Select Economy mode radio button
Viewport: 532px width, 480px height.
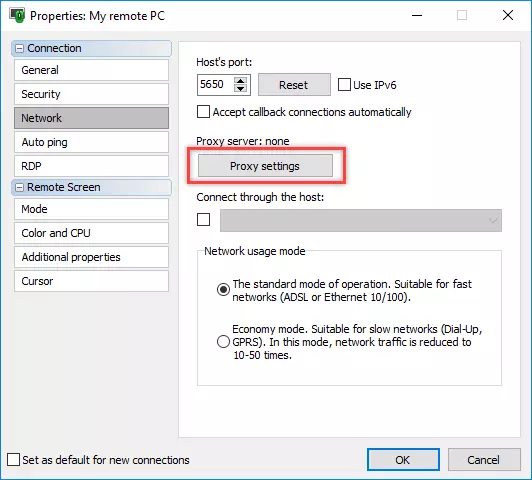click(x=223, y=342)
